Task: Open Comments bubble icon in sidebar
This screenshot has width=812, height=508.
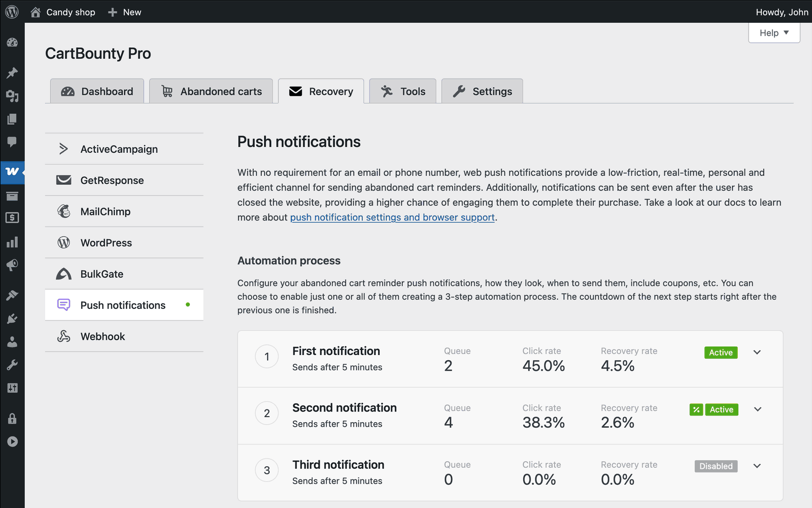Action: pos(12,142)
